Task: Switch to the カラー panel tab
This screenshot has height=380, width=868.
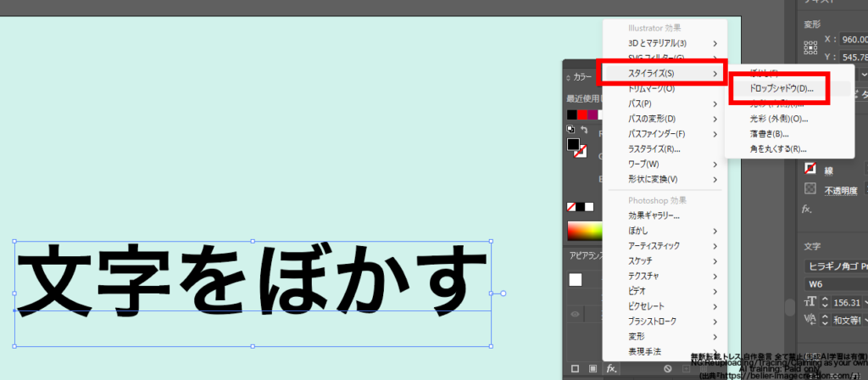Action: pos(582,77)
